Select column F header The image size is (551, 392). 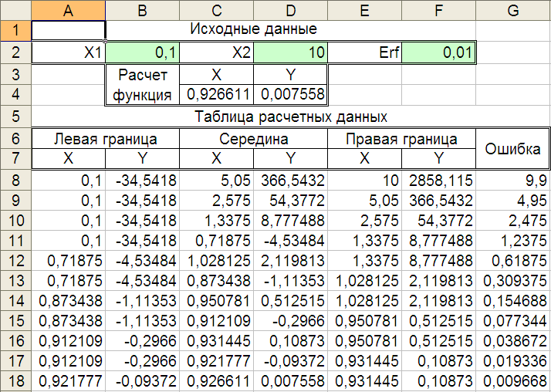(439, 10)
